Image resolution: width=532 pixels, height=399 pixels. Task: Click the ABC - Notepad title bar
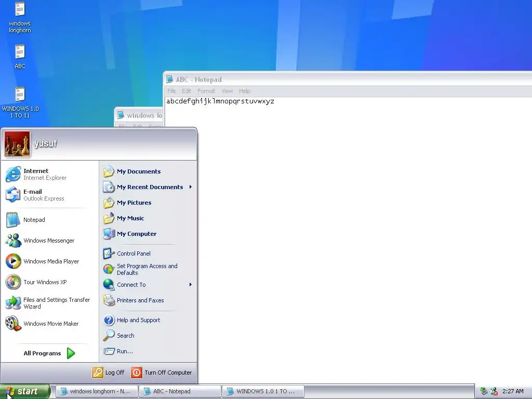pos(348,79)
